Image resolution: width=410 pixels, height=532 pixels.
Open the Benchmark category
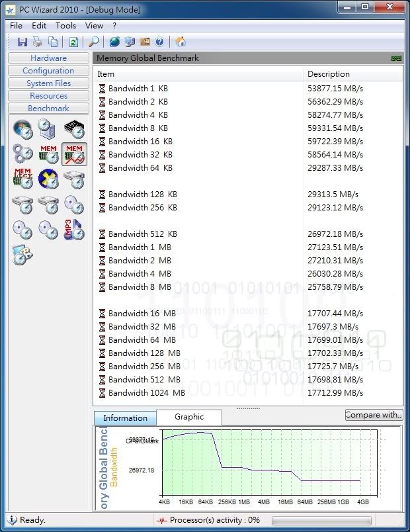[48, 109]
